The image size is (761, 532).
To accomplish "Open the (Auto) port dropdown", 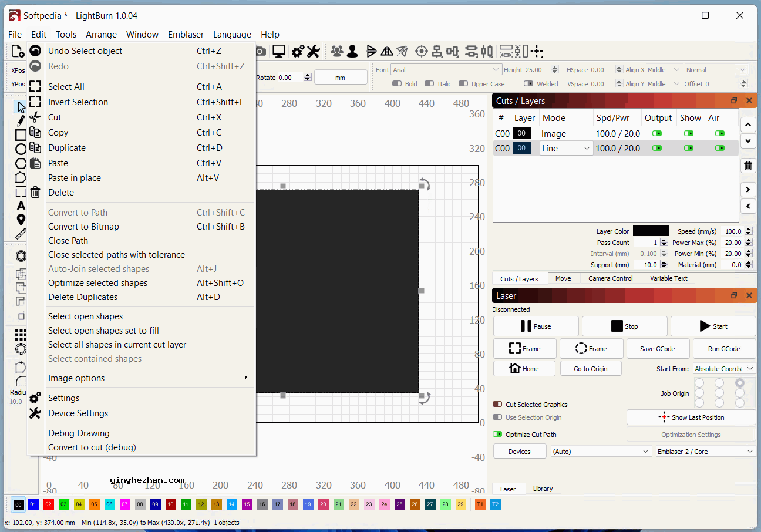I will pyautogui.click(x=601, y=452).
